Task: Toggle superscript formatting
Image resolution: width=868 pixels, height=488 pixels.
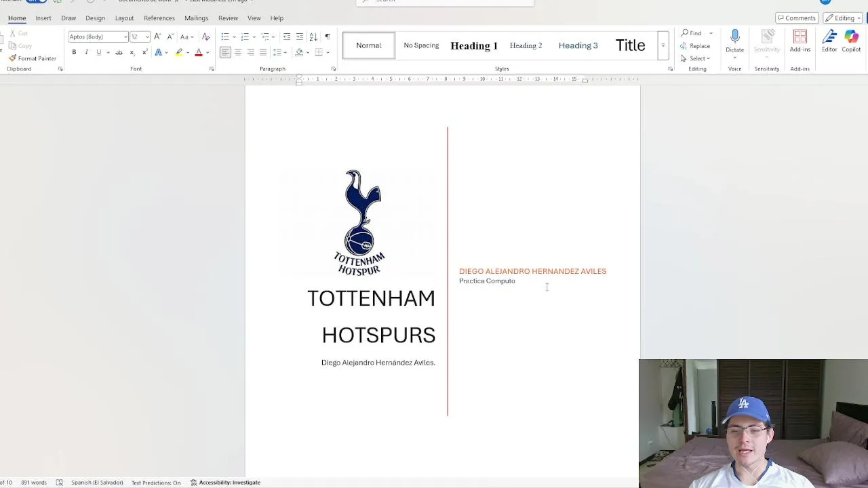Action: pyautogui.click(x=144, y=52)
